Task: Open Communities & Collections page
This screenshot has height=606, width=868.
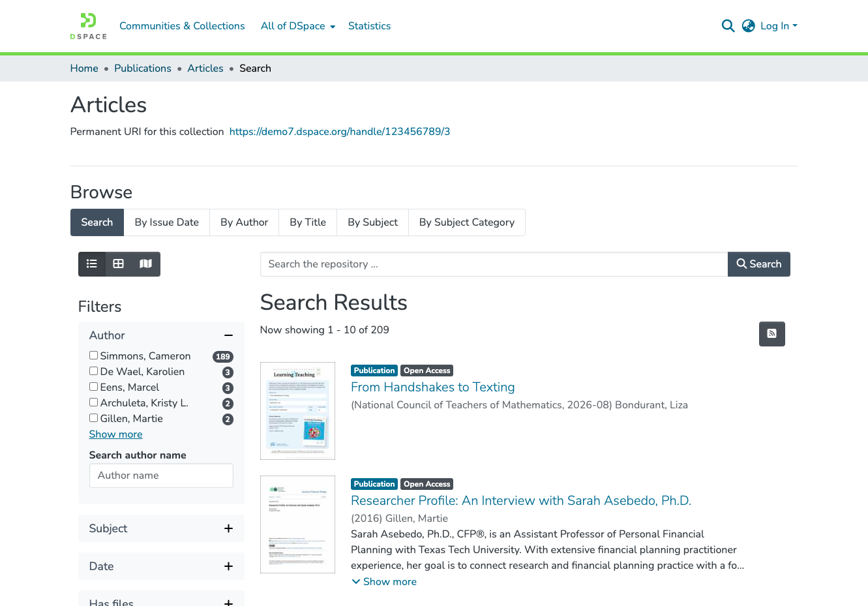Action: coord(182,26)
